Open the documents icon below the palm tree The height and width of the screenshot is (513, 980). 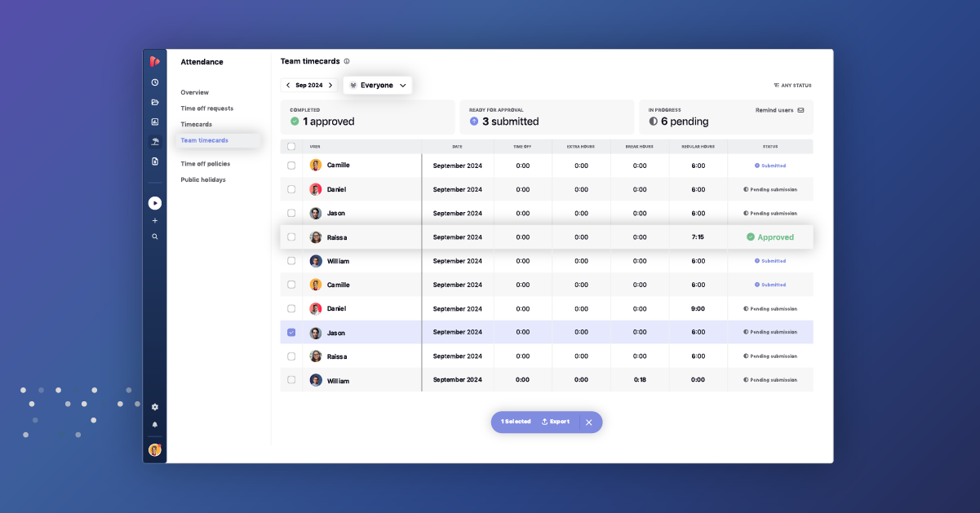tap(155, 161)
